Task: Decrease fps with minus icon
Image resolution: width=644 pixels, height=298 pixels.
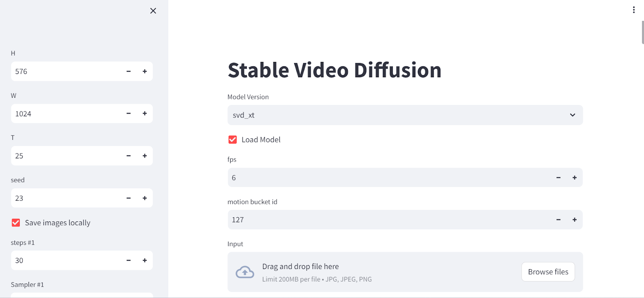Action: pos(558,177)
